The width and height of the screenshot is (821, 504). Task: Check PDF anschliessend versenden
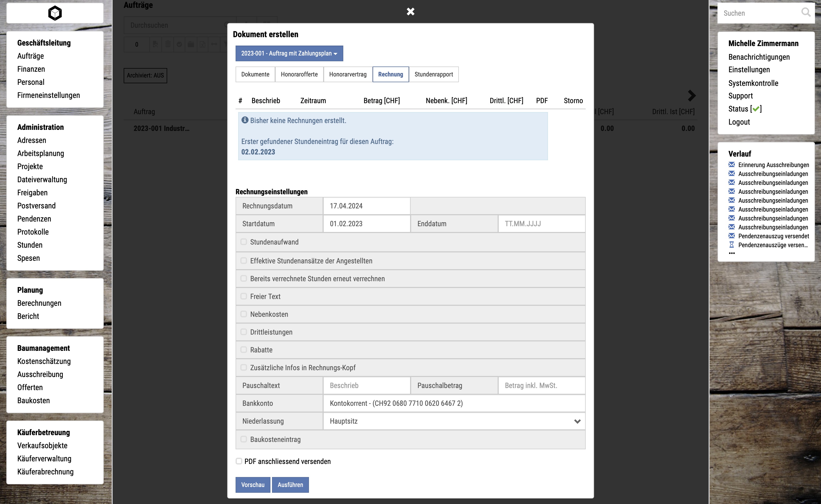239,461
